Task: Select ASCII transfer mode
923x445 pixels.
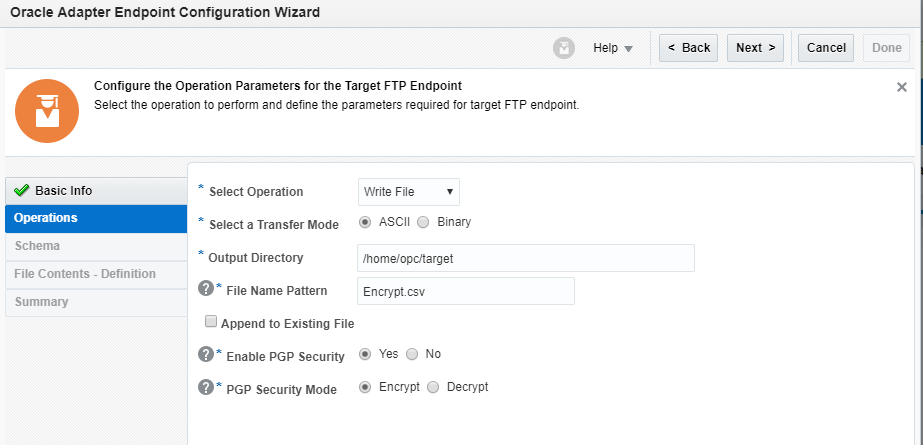Action: click(x=365, y=222)
